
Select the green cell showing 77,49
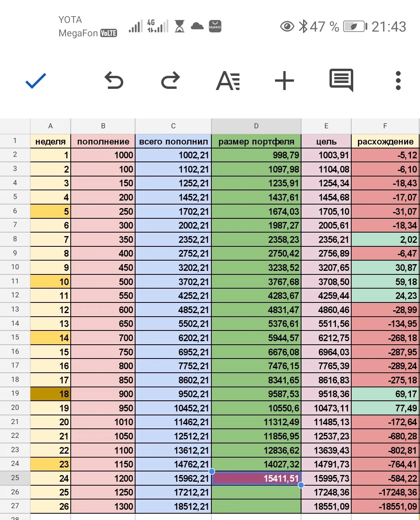pos(385,408)
